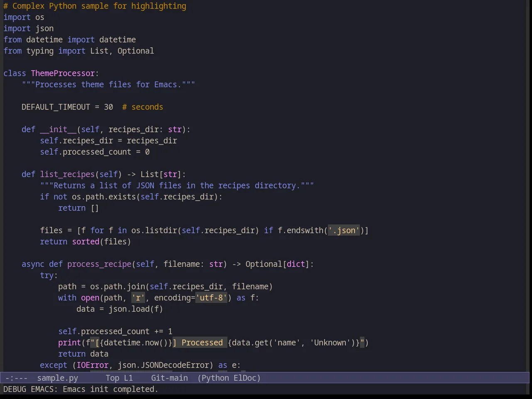
Task: Click the process_recipe function name
Action: point(99,264)
